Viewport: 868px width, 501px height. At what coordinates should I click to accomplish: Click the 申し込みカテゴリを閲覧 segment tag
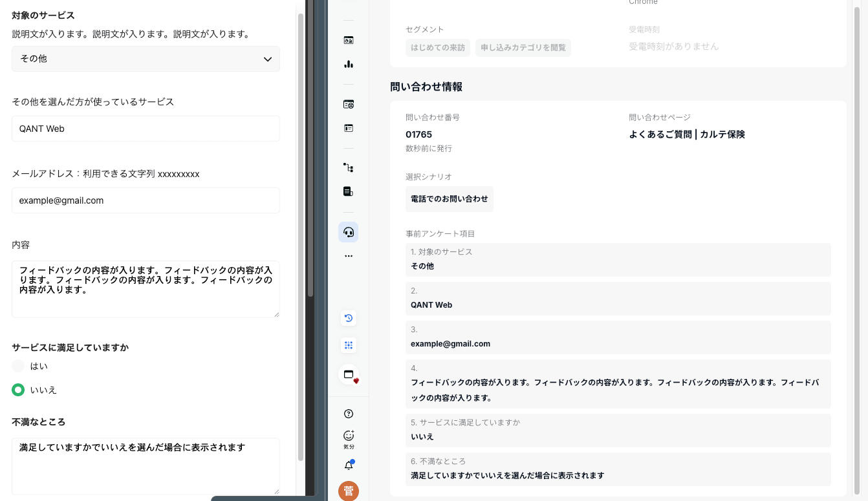(523, 48)
